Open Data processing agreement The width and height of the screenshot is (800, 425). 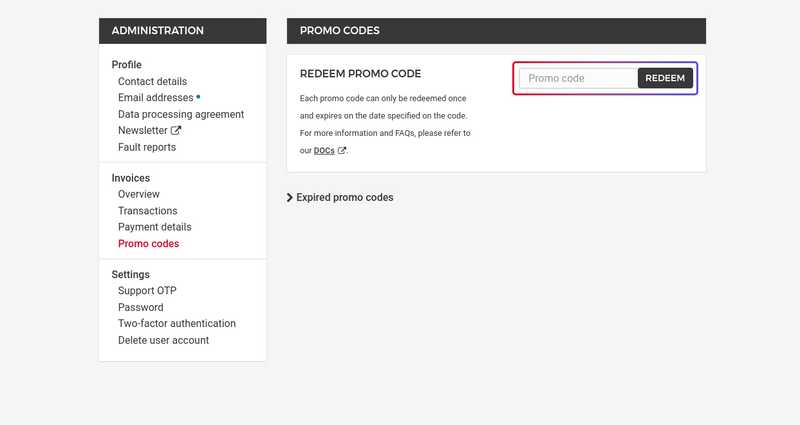click(x=180, y=115)
